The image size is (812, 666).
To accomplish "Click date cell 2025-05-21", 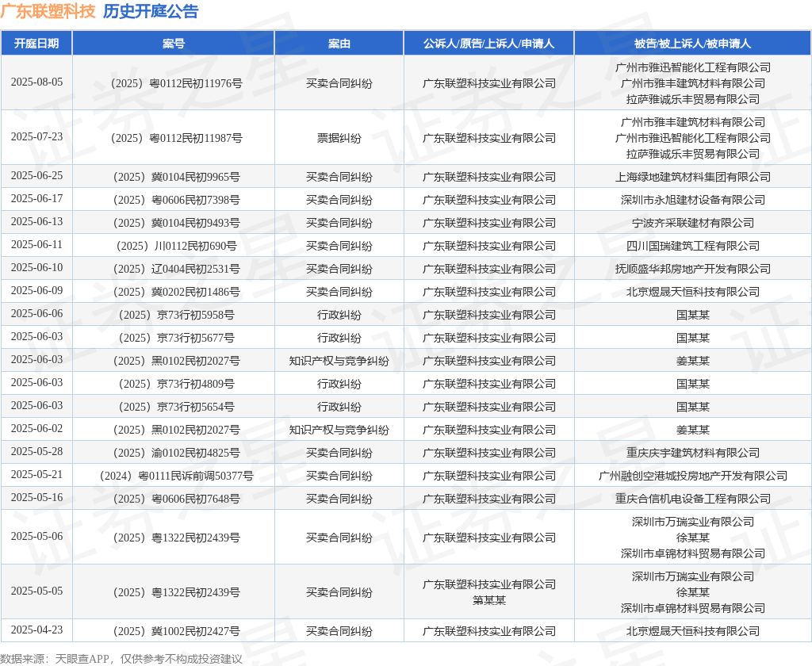I will [36, 475].
